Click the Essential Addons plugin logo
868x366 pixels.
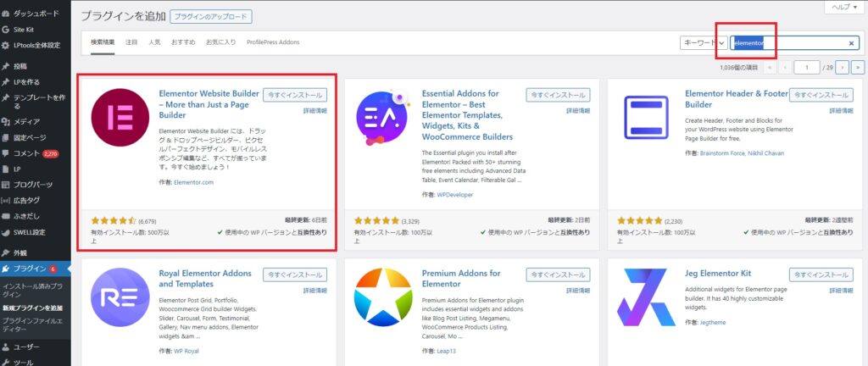[x=382, y=117]
